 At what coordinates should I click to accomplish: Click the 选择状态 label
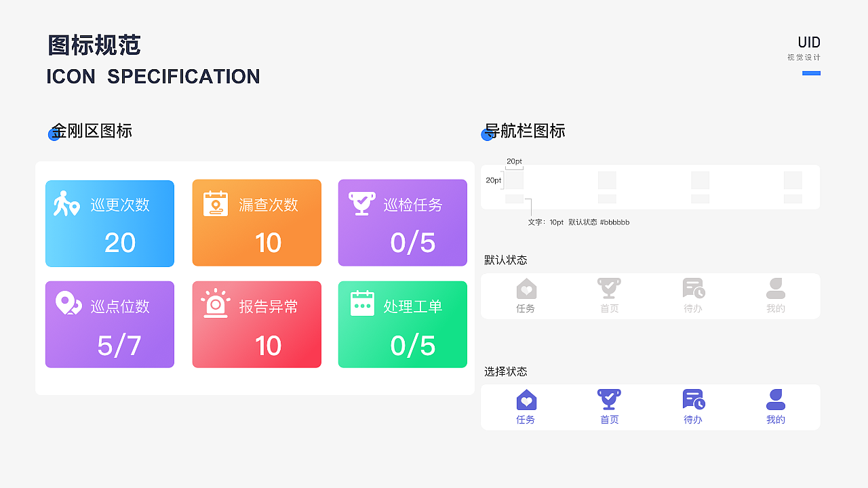pyautogui.click(x=506, y=371)
